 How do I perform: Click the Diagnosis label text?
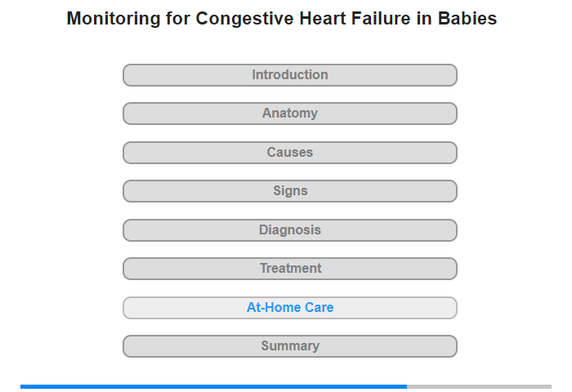290,229
